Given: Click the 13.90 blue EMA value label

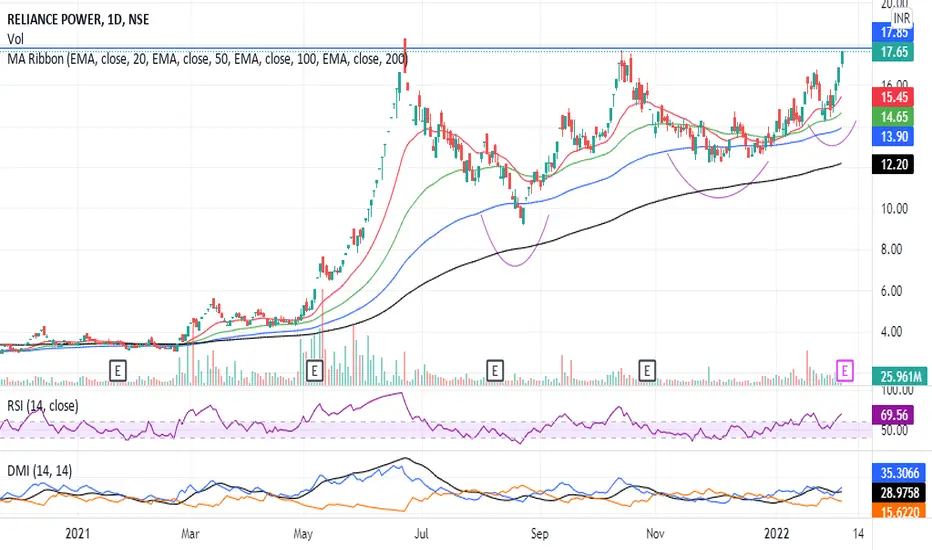Looking at the screenshot, I should pyautogui.click(x=893, y=136).
